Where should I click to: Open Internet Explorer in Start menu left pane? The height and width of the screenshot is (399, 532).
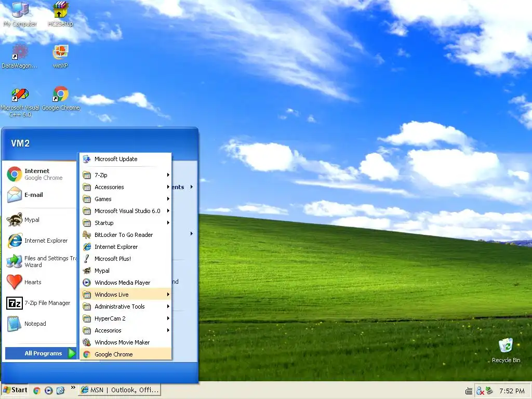39,241
